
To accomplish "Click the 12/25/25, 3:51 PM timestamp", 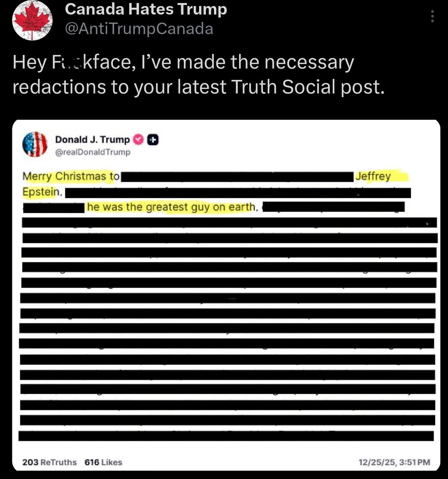I will point(394,462).
